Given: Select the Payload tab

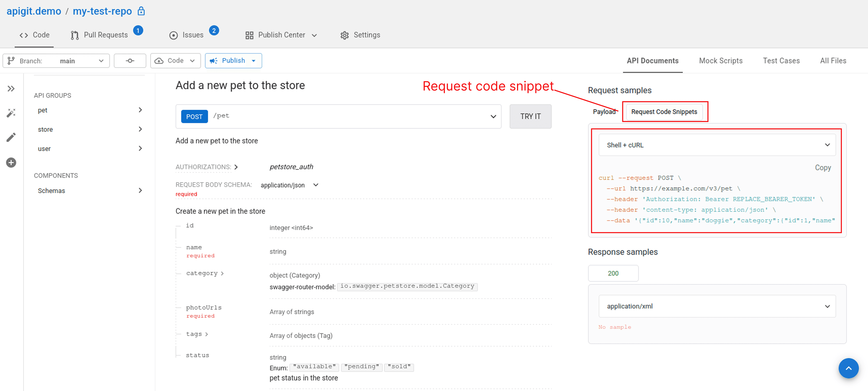Looking at the screenshot, I should 604,112.
